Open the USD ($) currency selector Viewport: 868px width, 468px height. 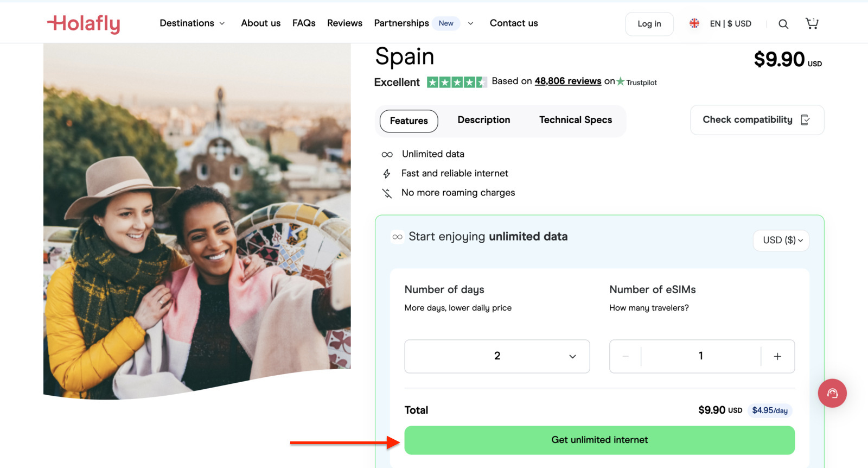point(781,240)
